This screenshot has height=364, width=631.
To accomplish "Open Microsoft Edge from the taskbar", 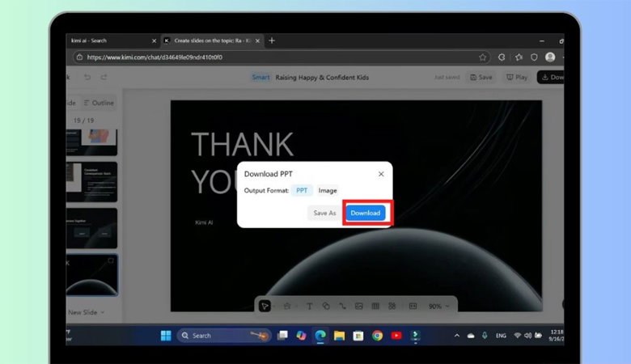I will tap(320, 335).
